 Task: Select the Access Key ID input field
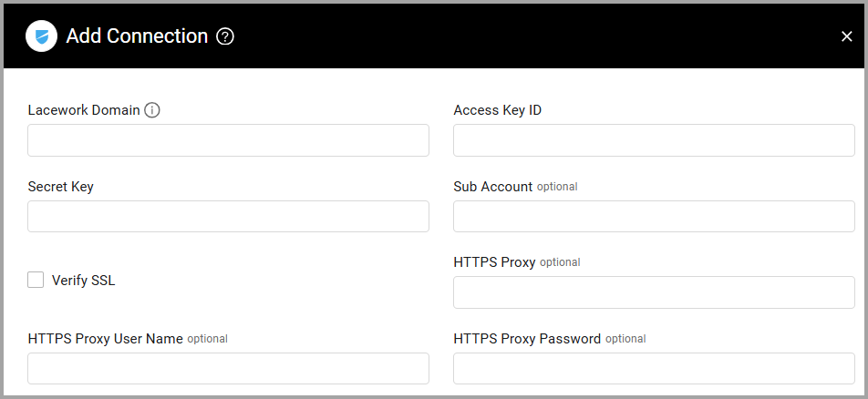click(654, 140)
